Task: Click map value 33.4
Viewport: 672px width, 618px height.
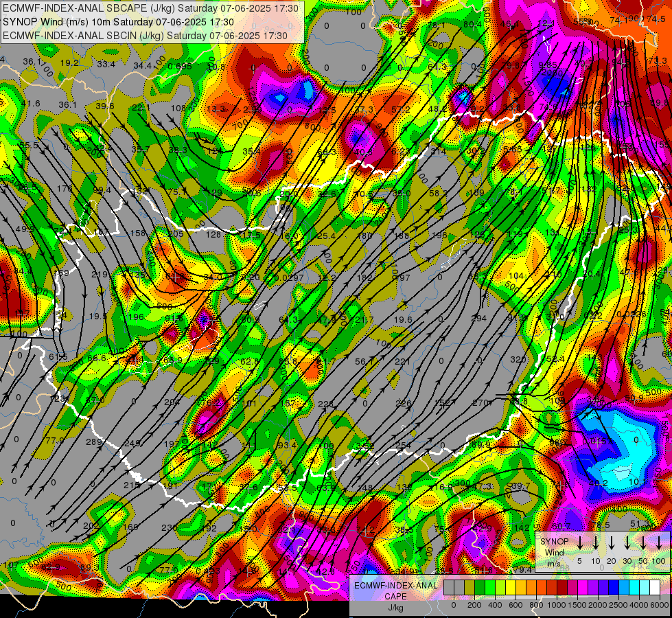Action: tap(106, 65)
